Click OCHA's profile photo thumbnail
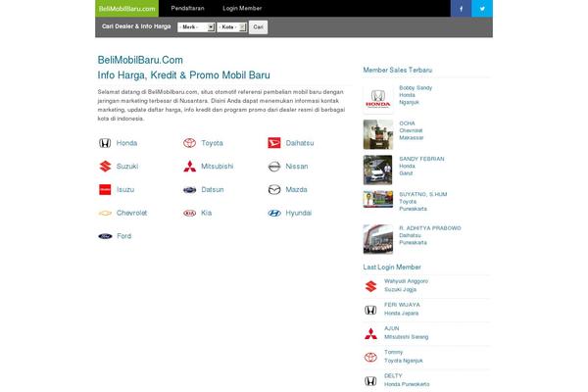Image resolution: width=588 pixels, height=392 pixels. 378,134
